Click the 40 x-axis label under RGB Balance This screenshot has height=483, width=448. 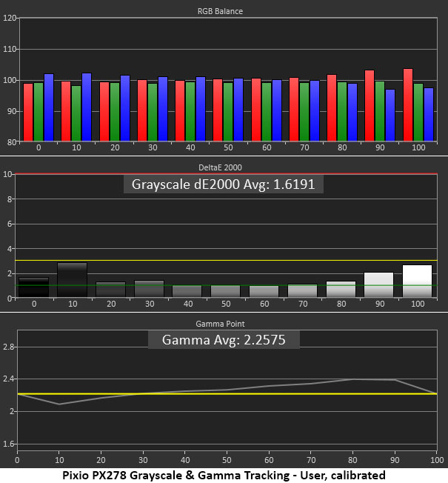click(x=190, y=147)
